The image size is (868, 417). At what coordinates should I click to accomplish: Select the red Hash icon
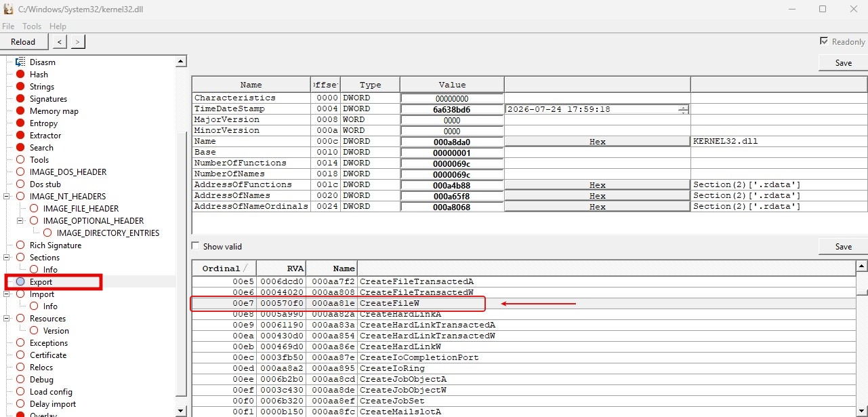point(20,75)
